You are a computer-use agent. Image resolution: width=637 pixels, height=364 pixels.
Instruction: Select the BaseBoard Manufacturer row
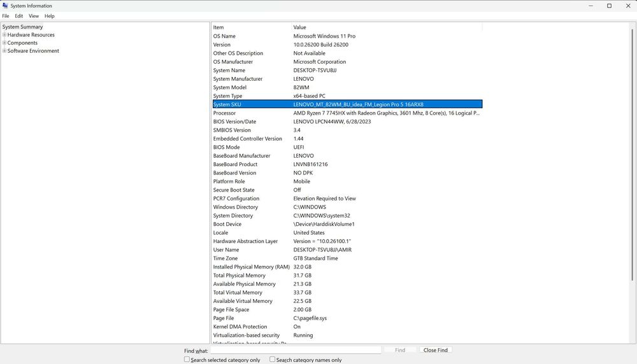point(347,155)
